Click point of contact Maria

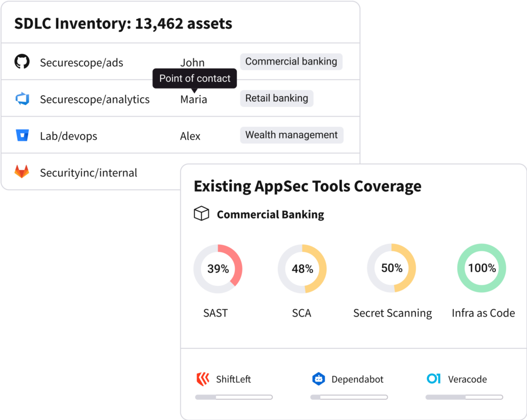193,99
